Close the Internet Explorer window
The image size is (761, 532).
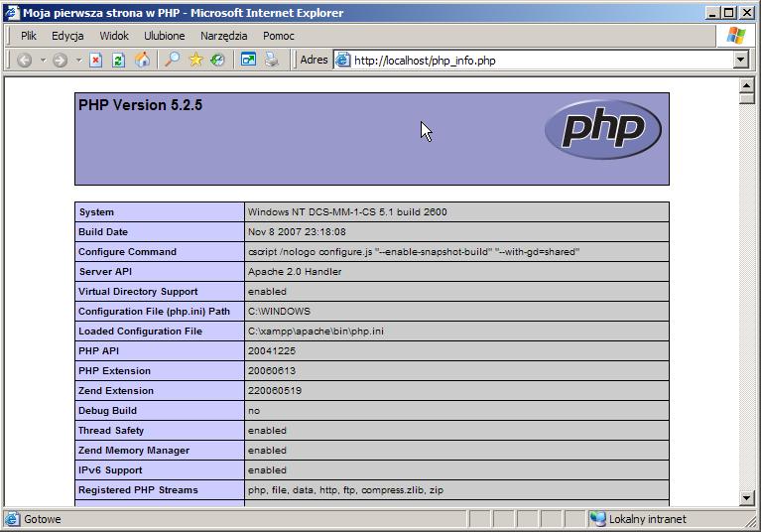click(x=747, y=13)
